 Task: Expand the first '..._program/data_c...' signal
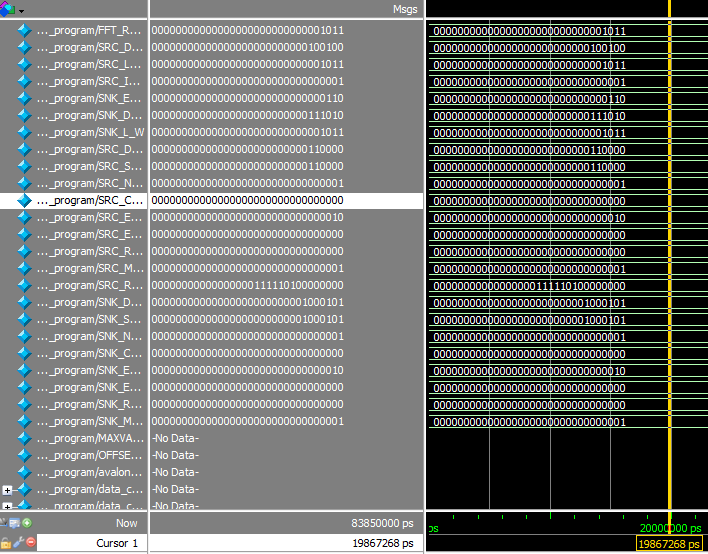point(7,489)
